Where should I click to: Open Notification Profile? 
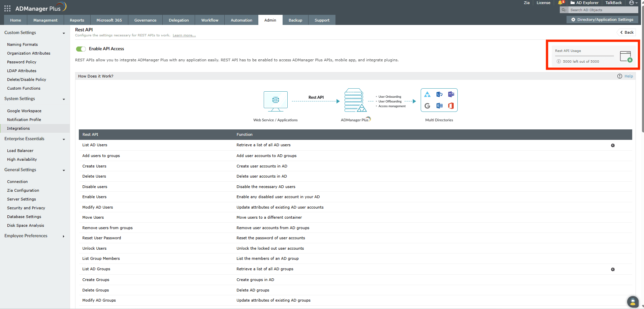click(24, 120)
